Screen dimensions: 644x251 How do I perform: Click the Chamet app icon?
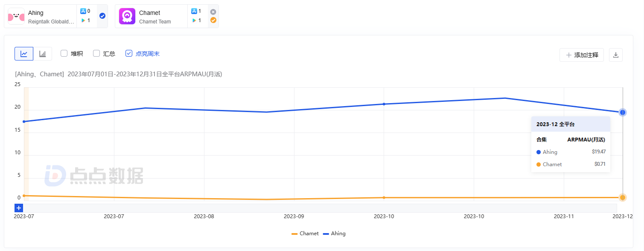[x=127, y=16]
